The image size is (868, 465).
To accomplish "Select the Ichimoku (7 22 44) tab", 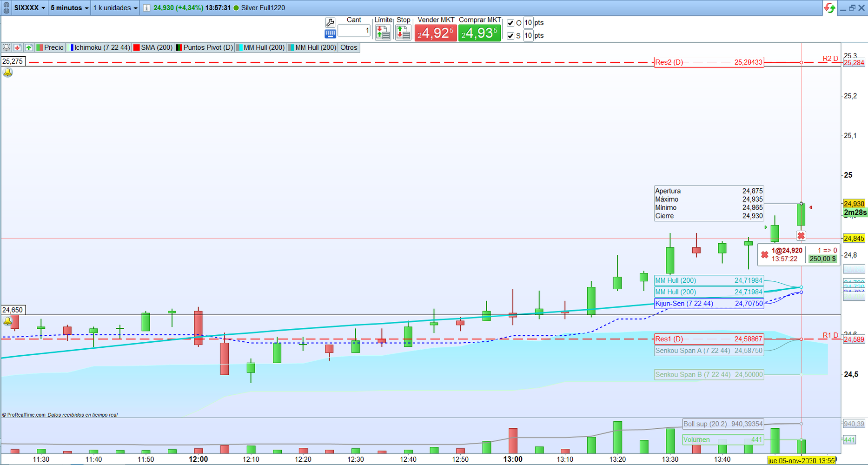I will coord(99,47).
